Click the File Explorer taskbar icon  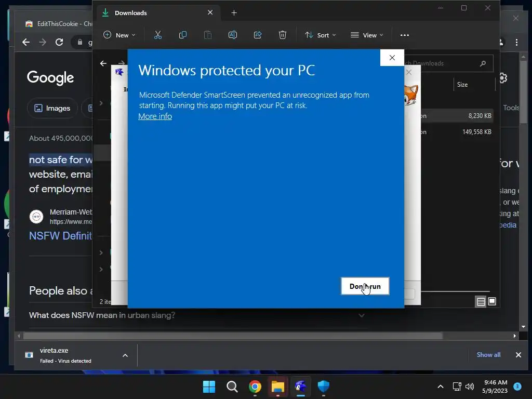[x=277, y=387]
